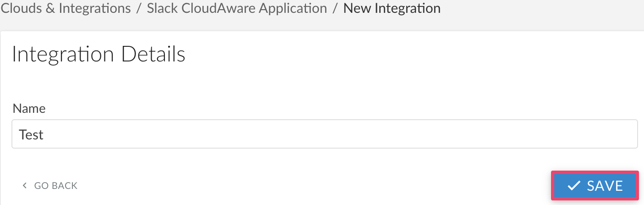Save the new integration
The height and width of the screenshot is (205, 644).
click(x=595, y=186)
